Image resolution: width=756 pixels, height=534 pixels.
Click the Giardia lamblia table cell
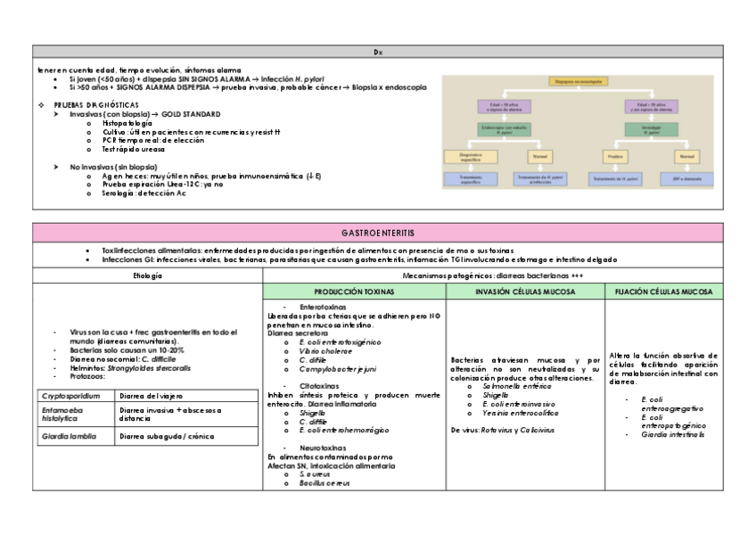click(75, 436)
